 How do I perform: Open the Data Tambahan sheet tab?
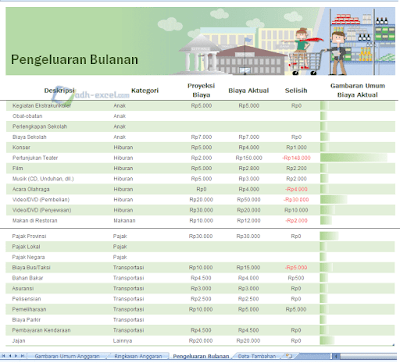click(x=257, y=356)
